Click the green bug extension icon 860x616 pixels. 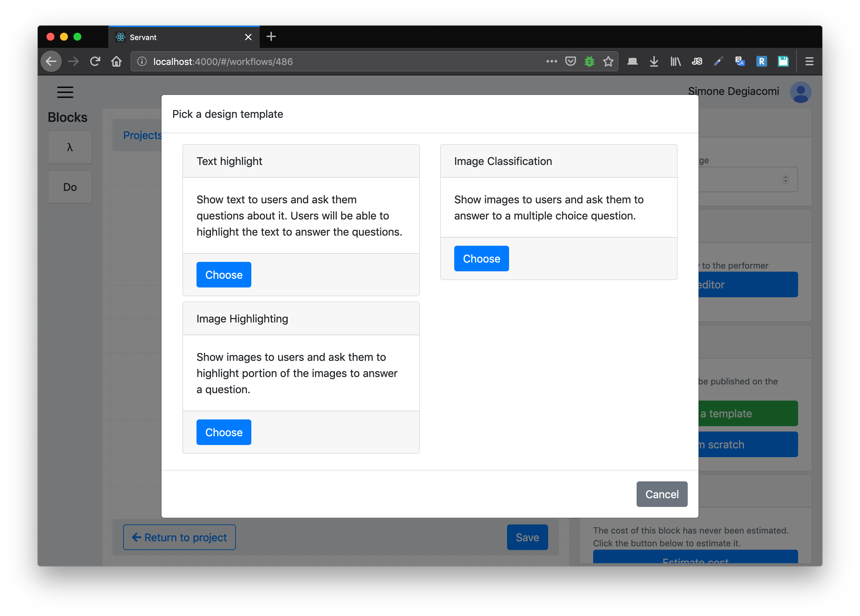coord(589,62)
